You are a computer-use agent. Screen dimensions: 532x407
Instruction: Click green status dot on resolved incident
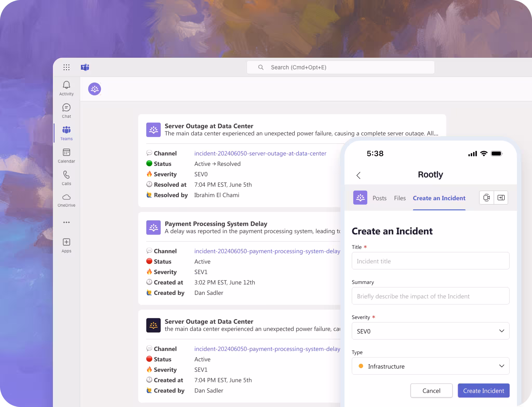149,164
